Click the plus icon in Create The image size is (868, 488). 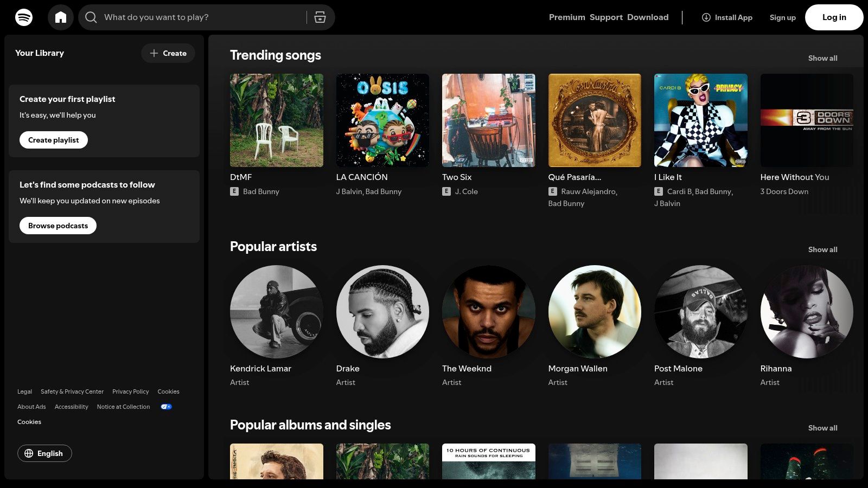(154, 53)
